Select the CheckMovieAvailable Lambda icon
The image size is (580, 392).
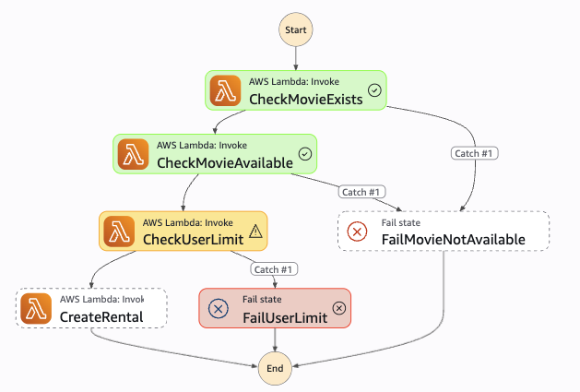click(133, 154)
